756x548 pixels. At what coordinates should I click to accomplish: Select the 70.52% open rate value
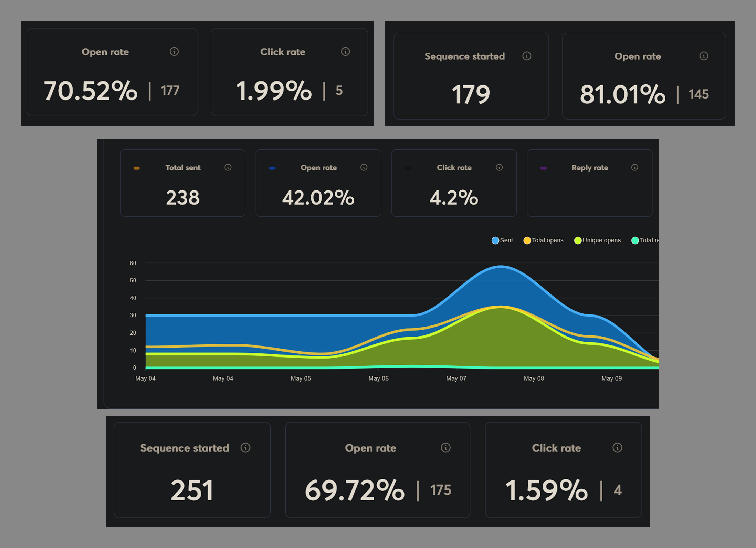tap(91, 91)
